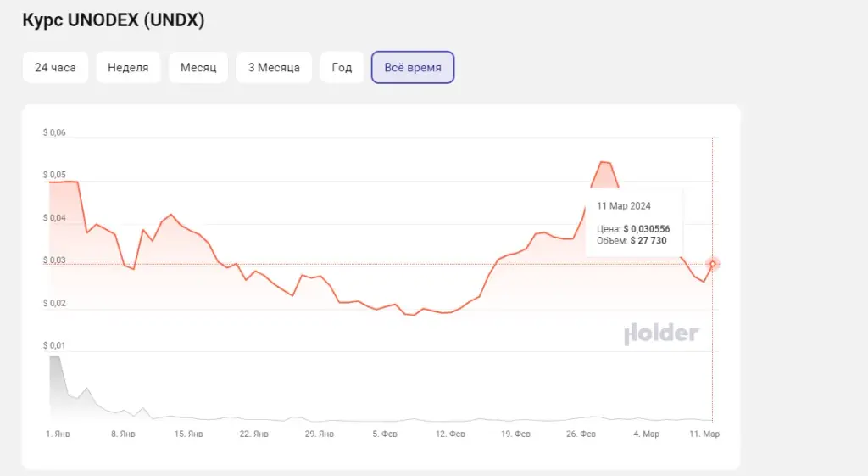Select the "24 часа" time range
Viewport: 868px width, 476px height.
(x=55, y=68)
